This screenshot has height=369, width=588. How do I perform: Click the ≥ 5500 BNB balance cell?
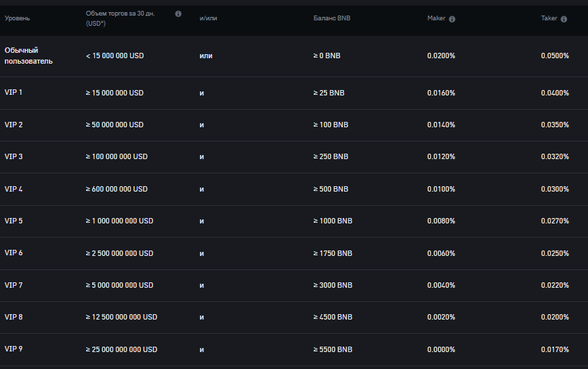click(x=333, y=349)
